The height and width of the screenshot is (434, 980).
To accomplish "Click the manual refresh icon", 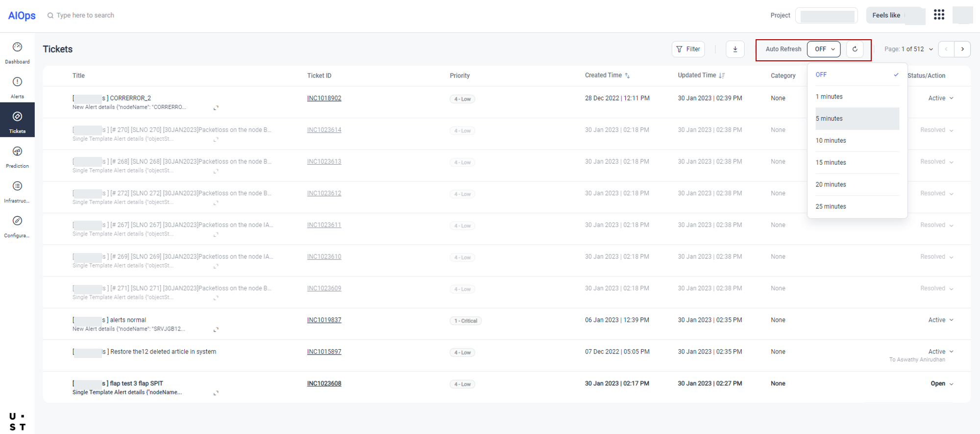I will 855,49.
